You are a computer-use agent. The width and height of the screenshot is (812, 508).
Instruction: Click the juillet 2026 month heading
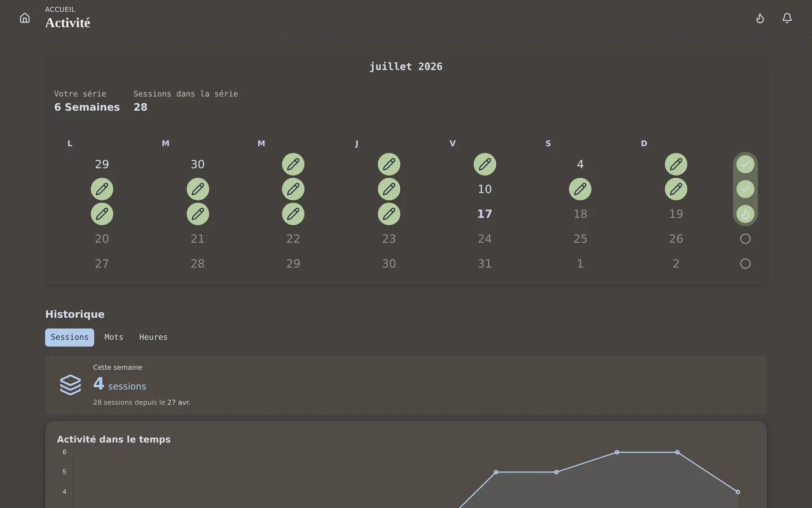[x=406, y=67]
